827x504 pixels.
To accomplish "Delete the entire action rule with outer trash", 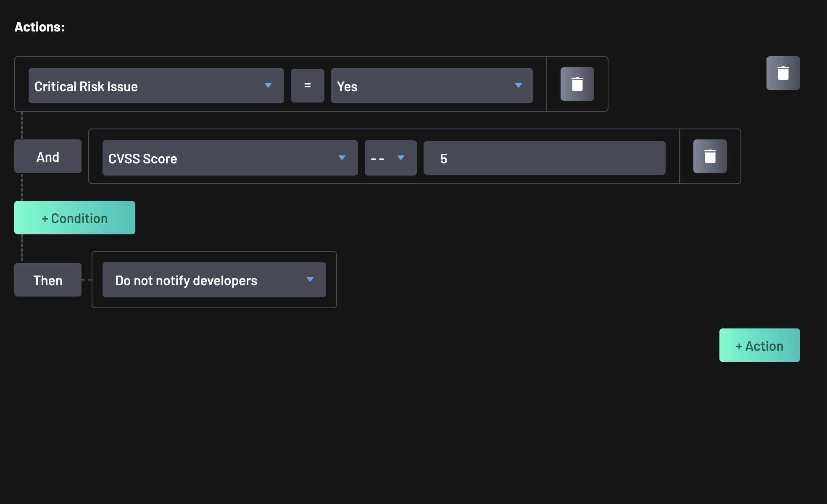I will pos(783,73).
